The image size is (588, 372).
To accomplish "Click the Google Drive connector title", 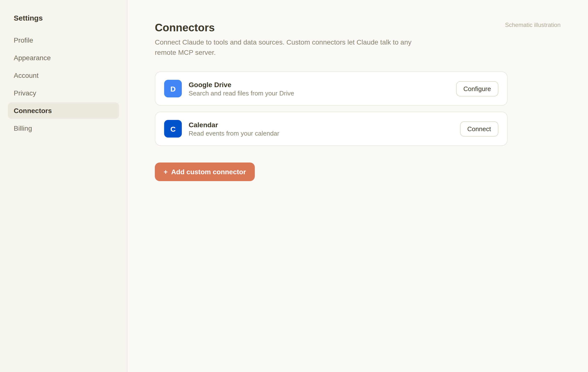I will coord(210,85).
